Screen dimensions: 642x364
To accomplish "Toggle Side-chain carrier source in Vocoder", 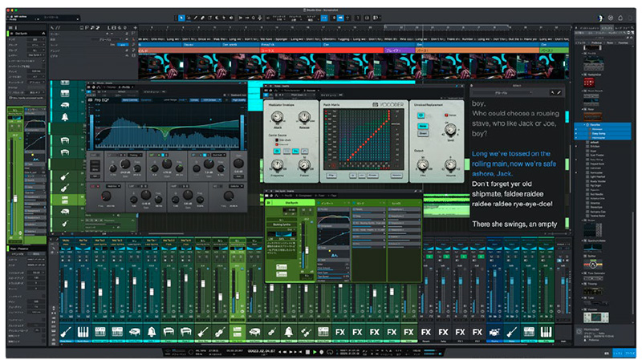I will [x=277, y=140].
